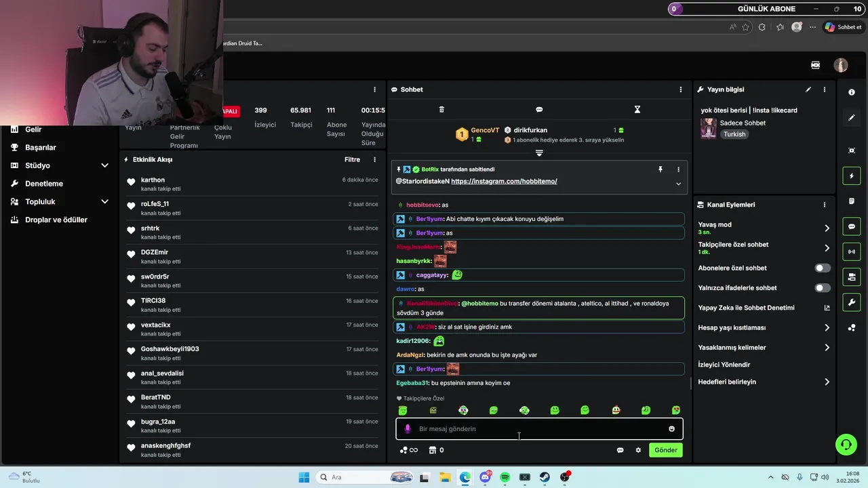The height and width of the screenshot is (488, 868).
Task: Toggle Yalnızca ifadelerle sohbet switch
Action: [x=823, y=288]
